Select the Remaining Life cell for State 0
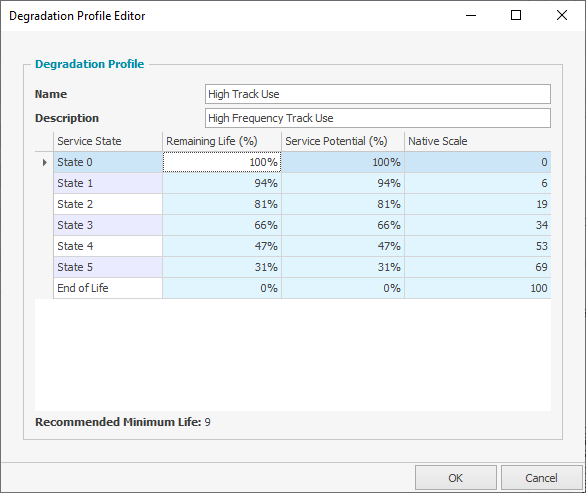Image resolution: width=586 pixels, height=493 pixels. [x=222, y=162]
